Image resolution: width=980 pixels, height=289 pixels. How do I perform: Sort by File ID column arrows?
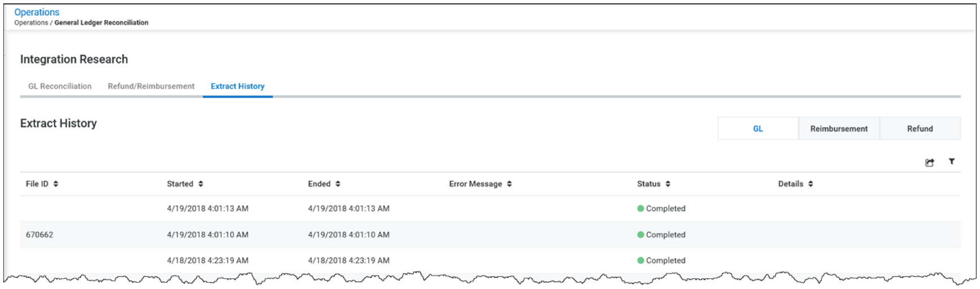56,184
